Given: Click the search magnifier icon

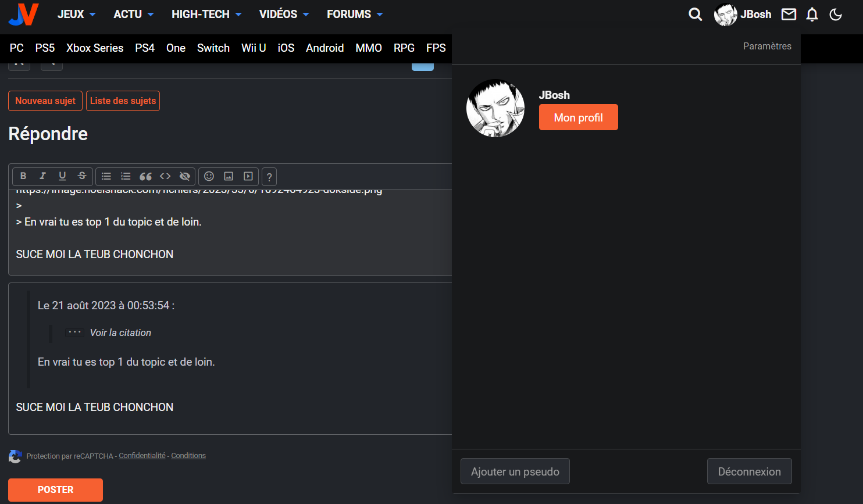Looking at the screenshot, I should (695, 15).
